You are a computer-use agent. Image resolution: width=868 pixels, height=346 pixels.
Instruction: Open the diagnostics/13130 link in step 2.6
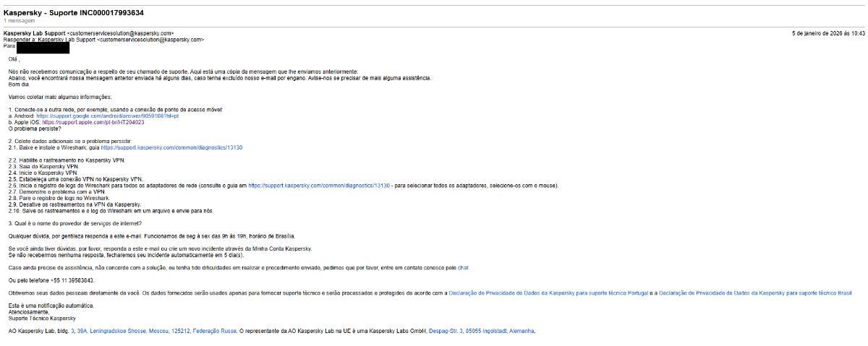coord(320,186)
